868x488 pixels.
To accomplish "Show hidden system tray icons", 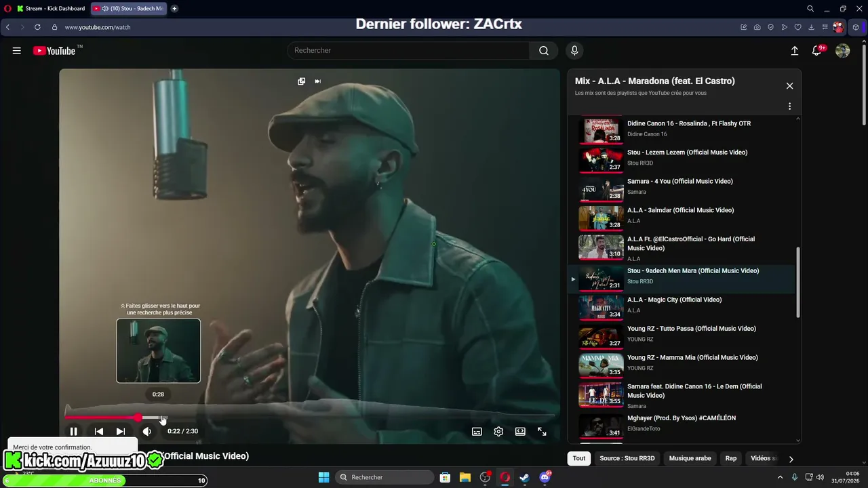I will click(x=780, y=477).
